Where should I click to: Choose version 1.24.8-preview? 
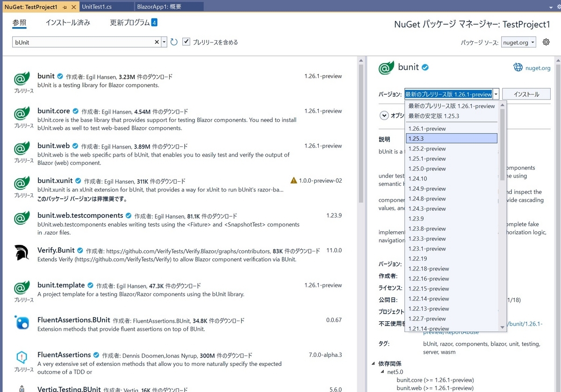pos(452,199)
